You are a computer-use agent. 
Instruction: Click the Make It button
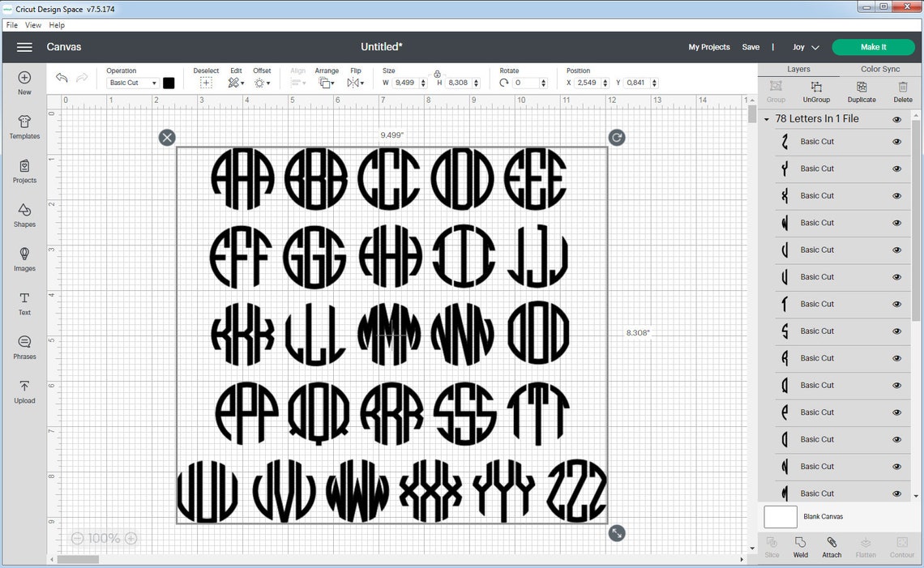coord(873,47)
